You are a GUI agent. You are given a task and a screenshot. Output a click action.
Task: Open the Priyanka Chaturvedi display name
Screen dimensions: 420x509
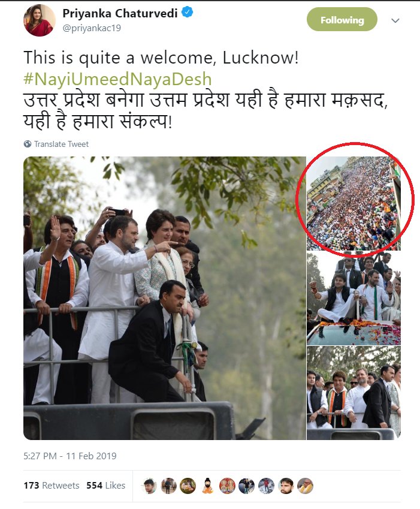coord(120,13)
